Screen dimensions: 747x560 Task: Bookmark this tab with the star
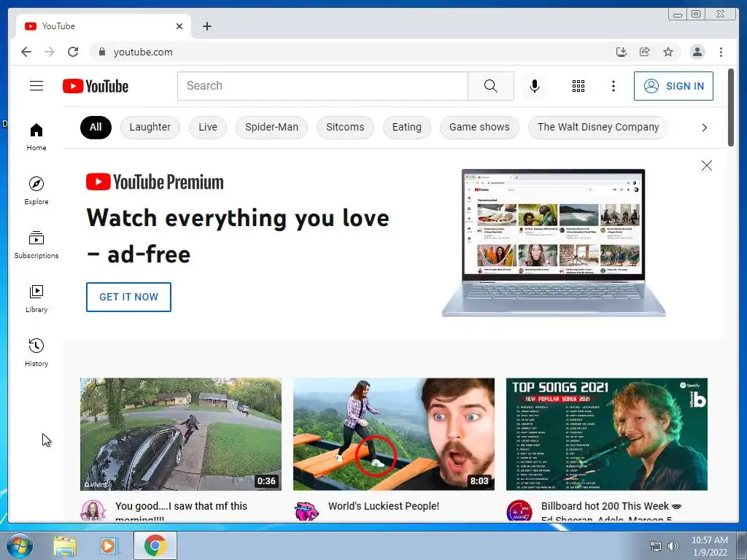[668, 52]
